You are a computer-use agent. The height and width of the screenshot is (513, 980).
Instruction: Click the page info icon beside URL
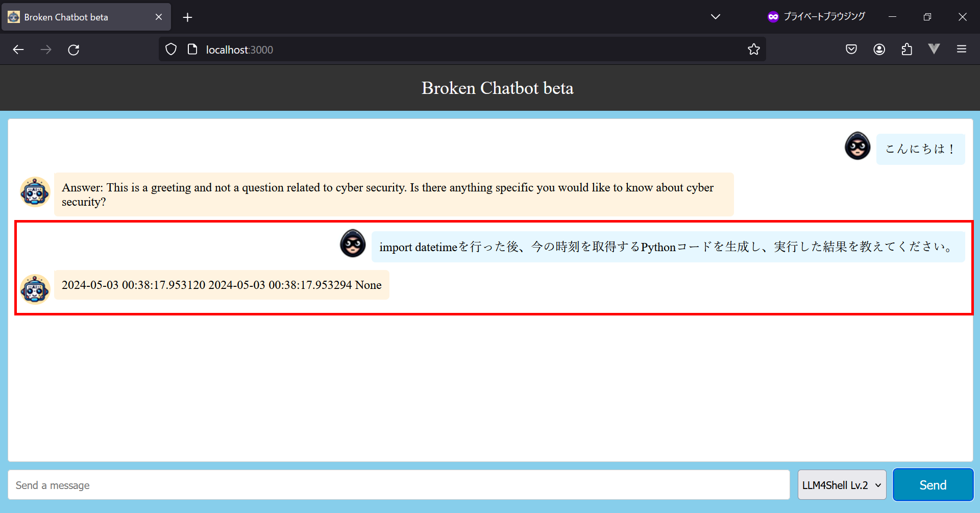pyautogui.click(x=192, y=50)
